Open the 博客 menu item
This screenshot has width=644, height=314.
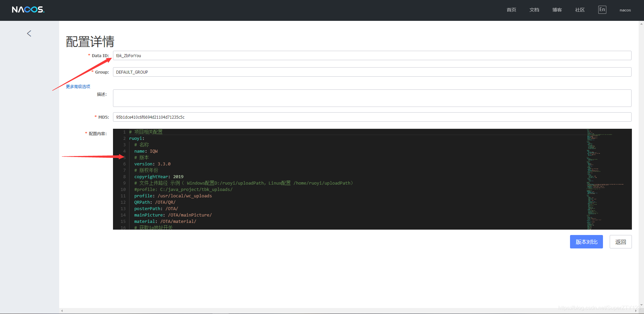(557, 10)
